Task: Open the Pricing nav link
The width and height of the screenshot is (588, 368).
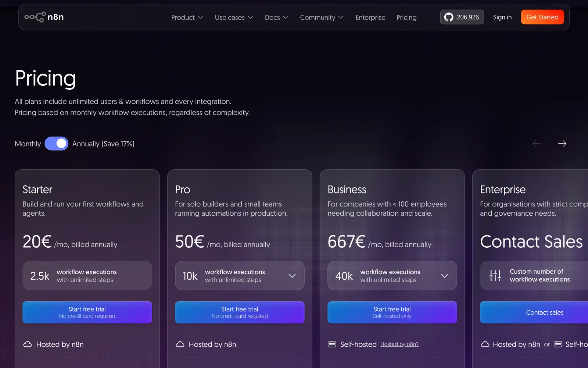Action: click(406, 17)
